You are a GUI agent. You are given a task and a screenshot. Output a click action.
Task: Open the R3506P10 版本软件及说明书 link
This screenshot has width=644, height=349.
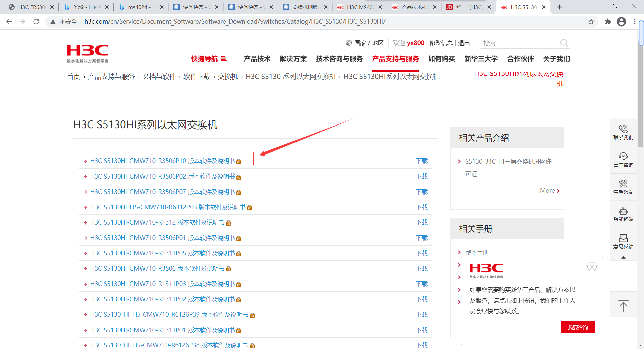(x=162, y=161)
